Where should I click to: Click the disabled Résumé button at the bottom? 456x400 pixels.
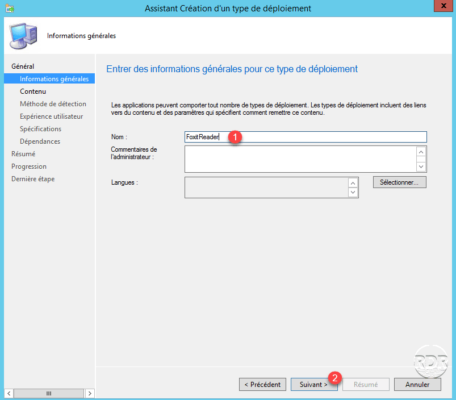[x=366, y=384]
